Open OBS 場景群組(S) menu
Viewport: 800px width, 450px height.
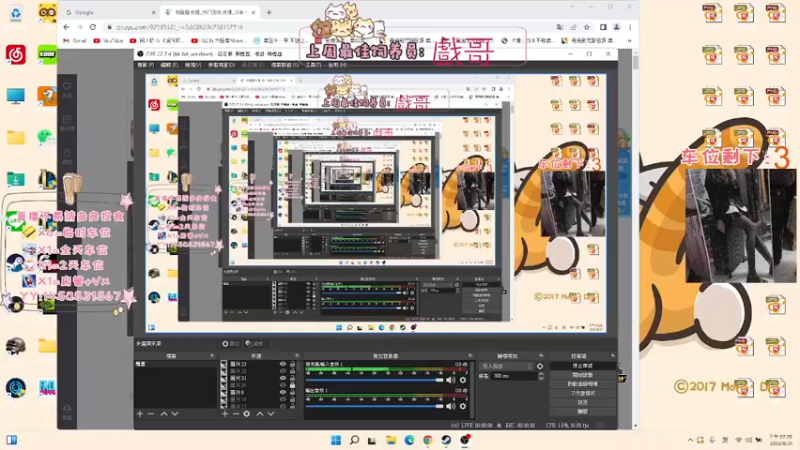[285, 65]
